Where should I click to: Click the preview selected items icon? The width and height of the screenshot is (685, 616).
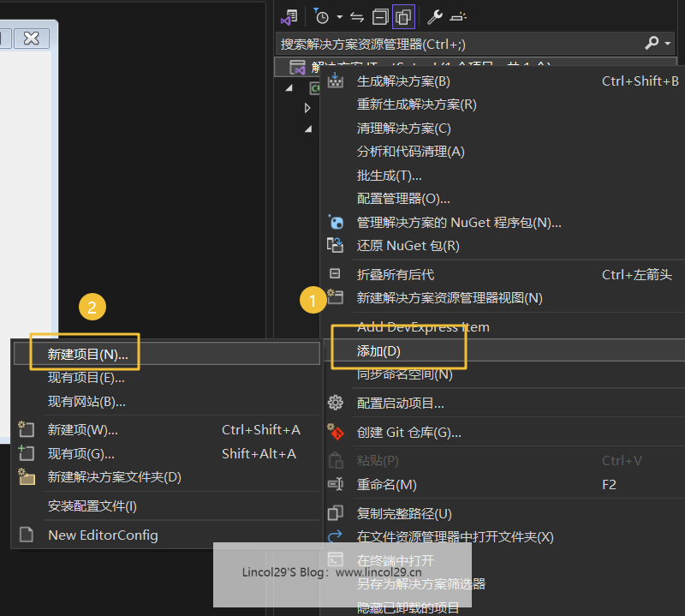458,16
